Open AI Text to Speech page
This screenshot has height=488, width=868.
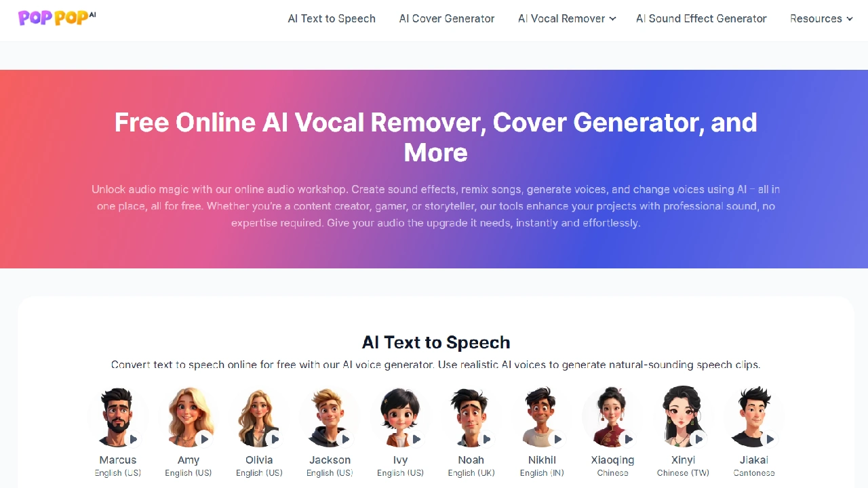(332, 18)
